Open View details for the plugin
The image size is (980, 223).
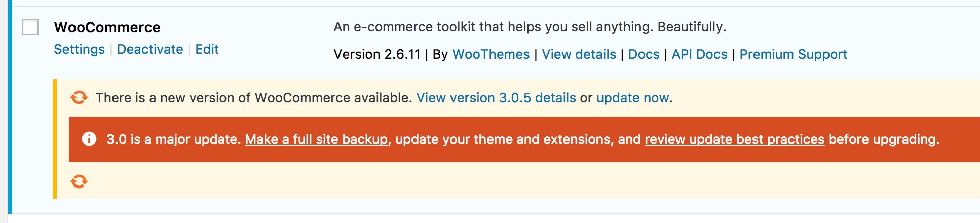579,54
